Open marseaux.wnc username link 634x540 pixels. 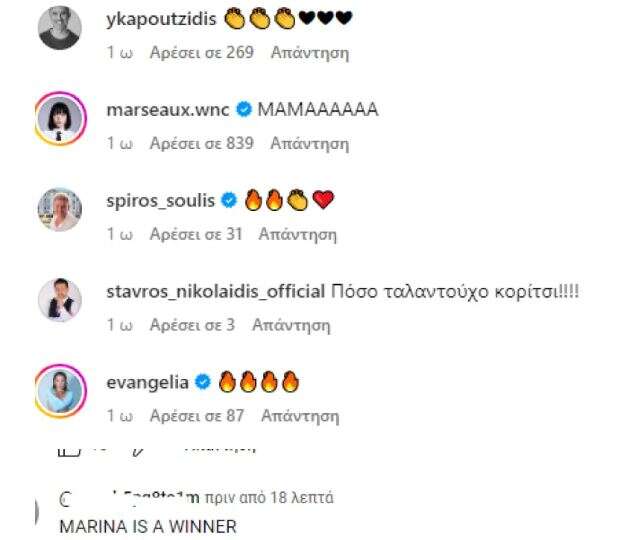[168, 110]
